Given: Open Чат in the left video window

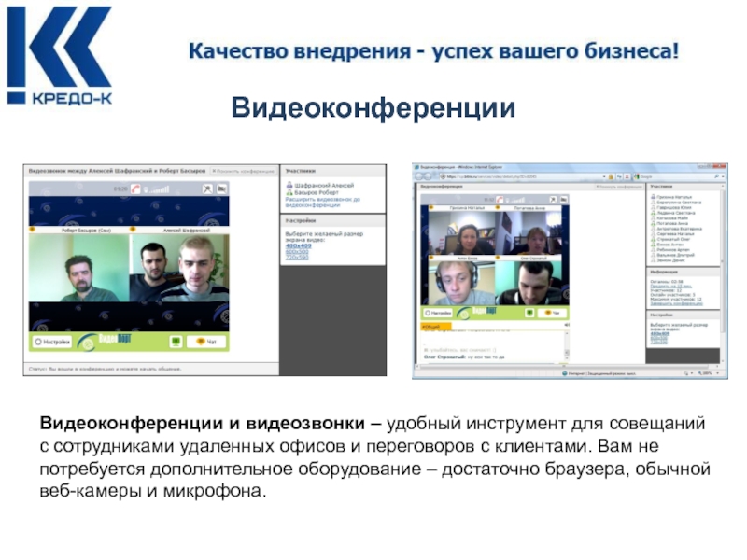Looking at the screenshot, I should pos(205,342).
